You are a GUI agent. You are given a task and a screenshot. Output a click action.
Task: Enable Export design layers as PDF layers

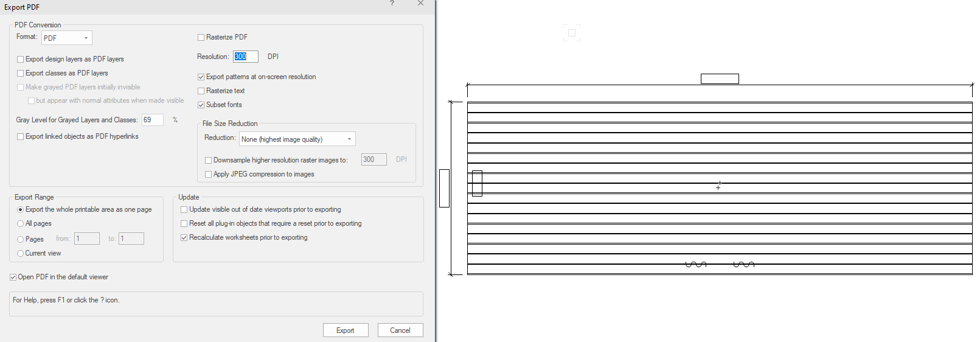21,60
